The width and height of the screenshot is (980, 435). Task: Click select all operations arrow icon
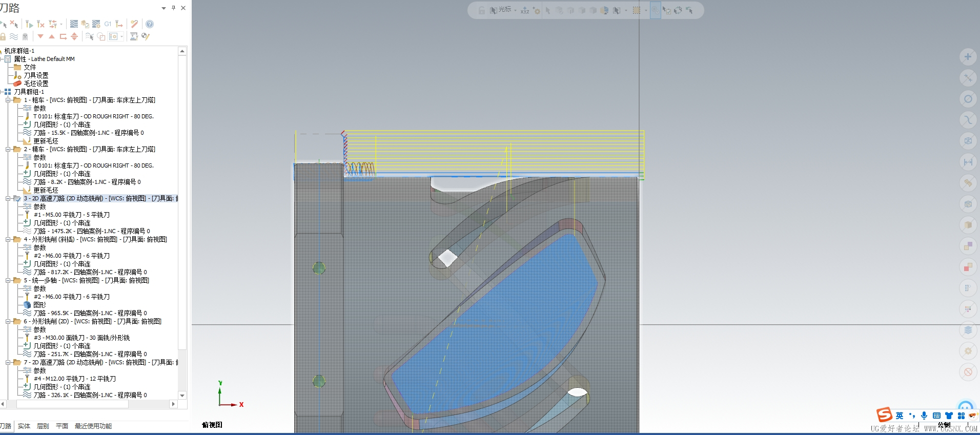[3, 24]
